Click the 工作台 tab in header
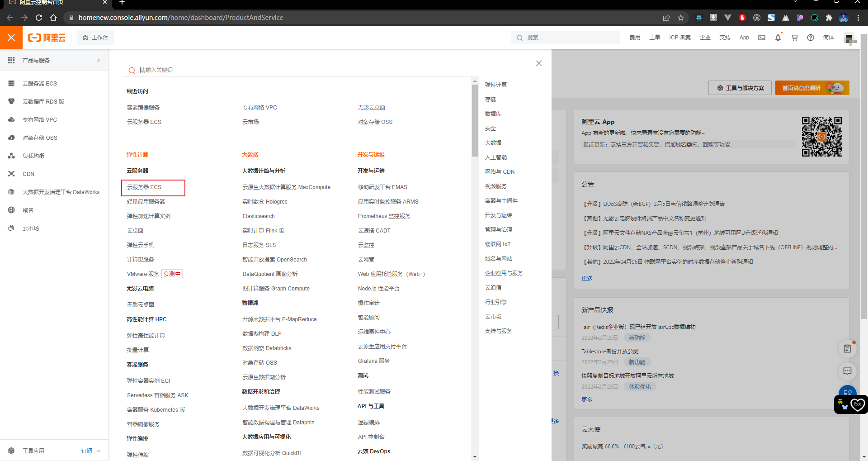The width and height of the screenshot is (868, 461). tap(95, 38)
